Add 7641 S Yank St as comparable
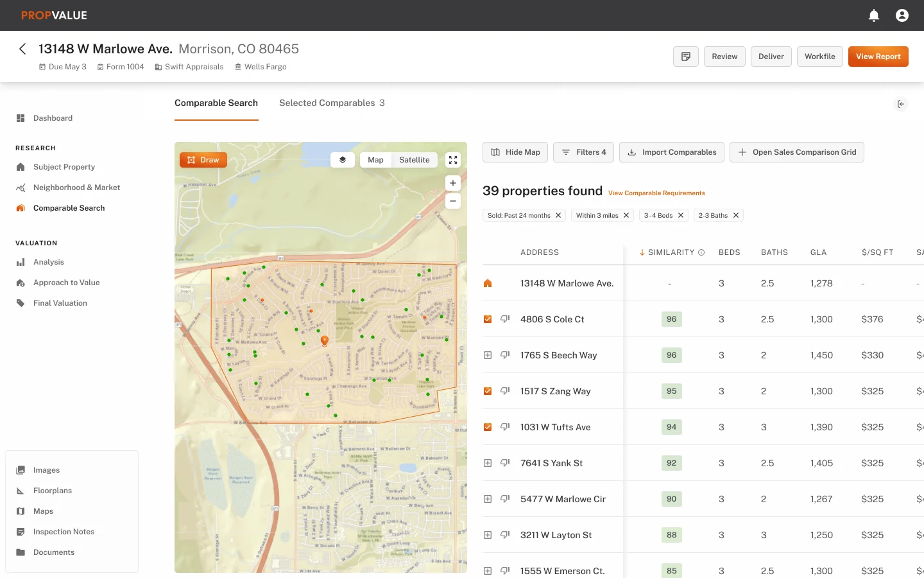Screen dimensions: 924x578 pos(488,463)
